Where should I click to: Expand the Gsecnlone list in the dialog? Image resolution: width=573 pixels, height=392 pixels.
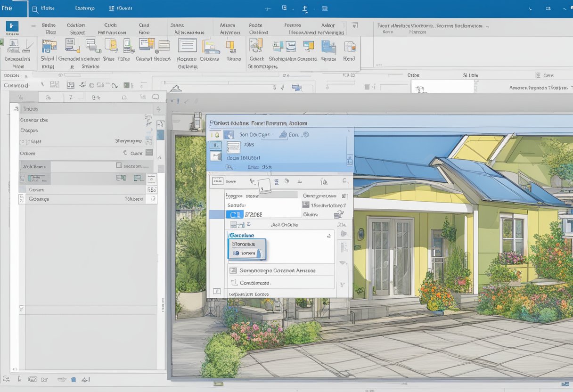(328, 236)
